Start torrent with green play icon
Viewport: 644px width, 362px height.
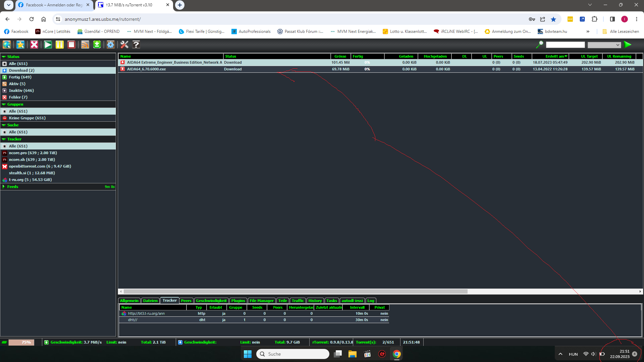pyautogui.click(x=48, y=45)
